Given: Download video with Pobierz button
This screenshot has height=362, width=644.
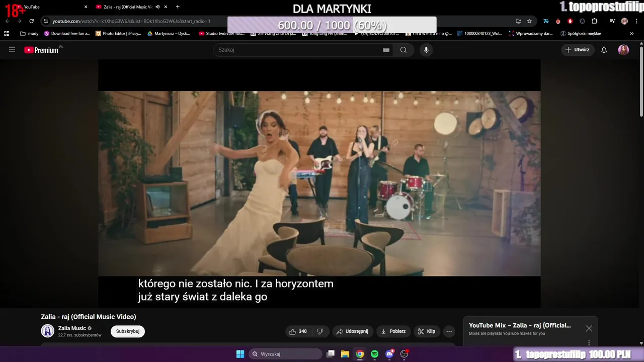Looking at the screenshot, I should coord(393,331).
